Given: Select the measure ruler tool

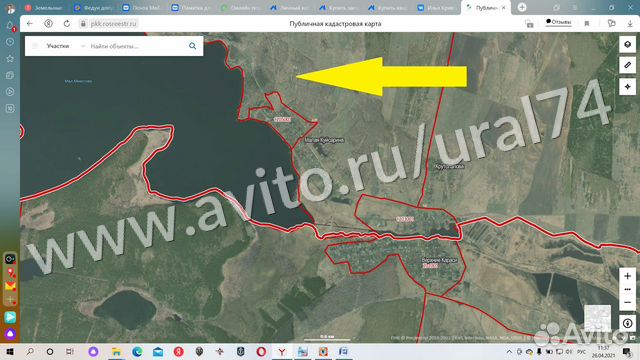Looking at the screenshot, I should (627, 65).
